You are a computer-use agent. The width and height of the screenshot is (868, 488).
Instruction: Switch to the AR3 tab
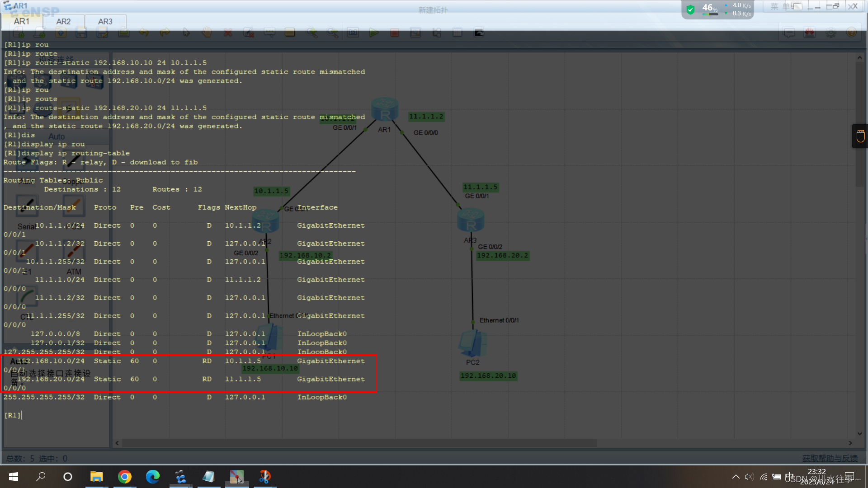pos(105,21)
